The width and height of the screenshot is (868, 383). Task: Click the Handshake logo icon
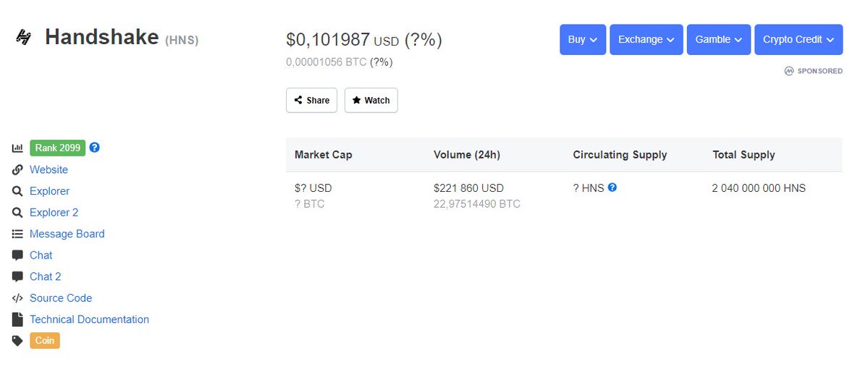click(x=23, y=37)
